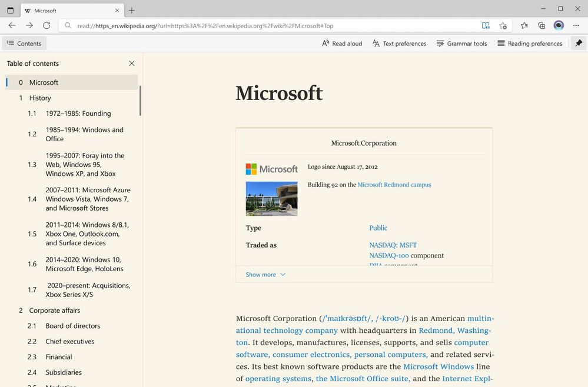This screenshot has height=387, width=588.
Task: Click the Building 92 photo thumbnail
Action: [271, 199]
